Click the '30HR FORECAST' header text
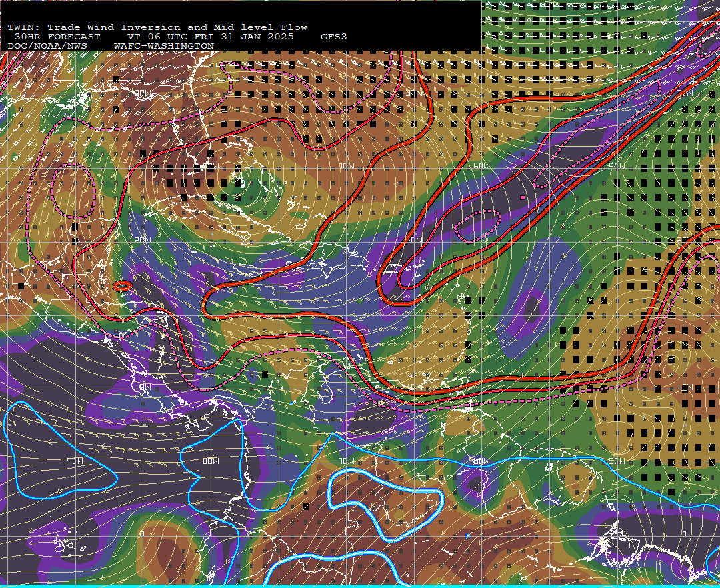720x588 pixels. pos(57,37)
